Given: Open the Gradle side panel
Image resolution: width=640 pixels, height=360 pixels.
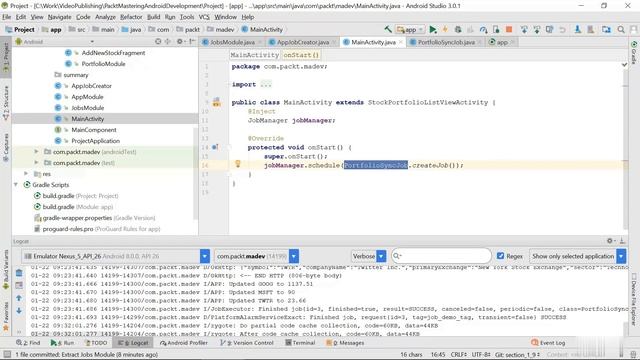Looking at the screenshot, I should pyautogui.click(x=634, y=52).
